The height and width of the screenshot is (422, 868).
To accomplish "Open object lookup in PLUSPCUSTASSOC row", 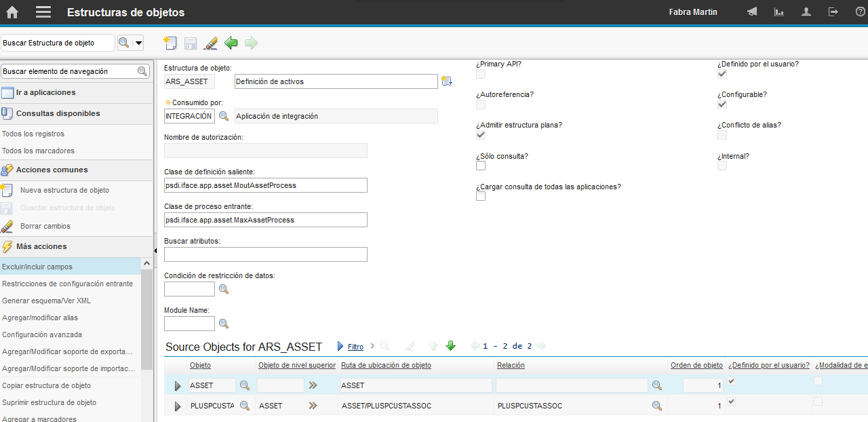I will tap(245, 406).
